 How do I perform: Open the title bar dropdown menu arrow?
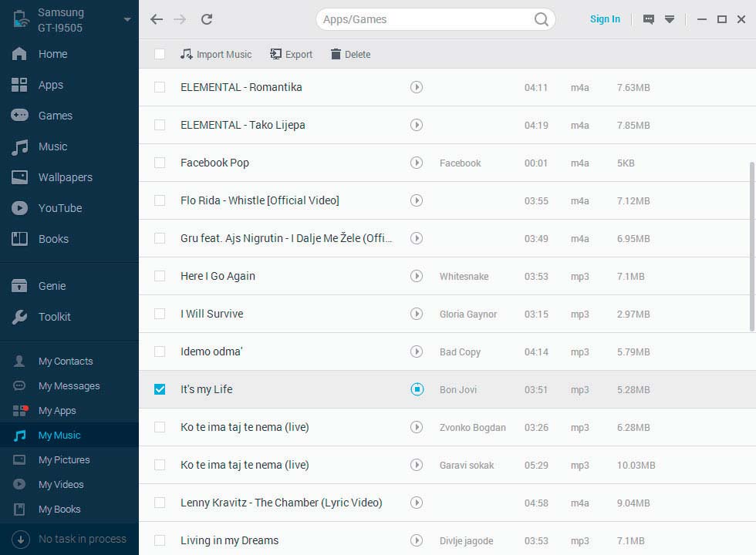[670, 19]
